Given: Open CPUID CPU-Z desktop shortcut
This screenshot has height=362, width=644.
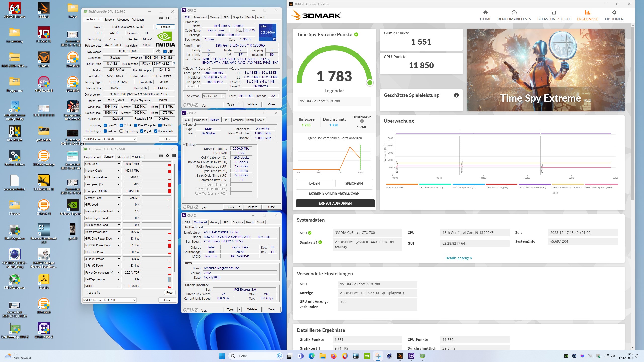Looking at the screenshot, I should pyautogui.click(x=44, y=330).
